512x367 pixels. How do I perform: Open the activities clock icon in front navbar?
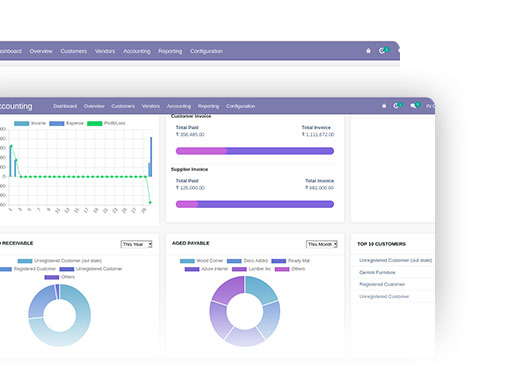[397, 106]
